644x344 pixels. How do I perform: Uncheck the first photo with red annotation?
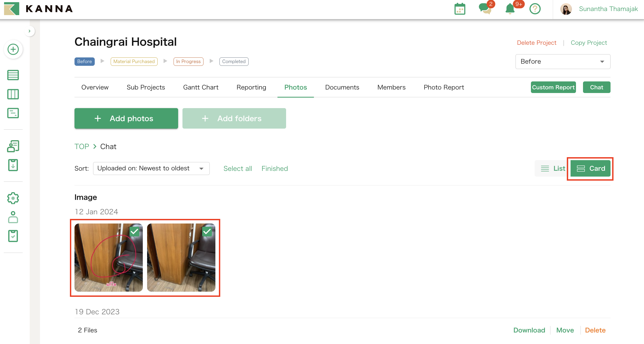(x=134, y=232)
